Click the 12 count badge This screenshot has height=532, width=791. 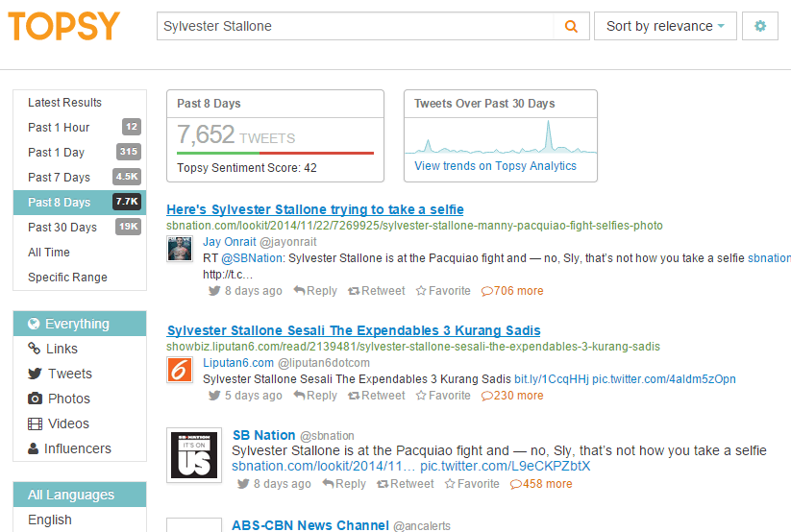tap(131, 127)
